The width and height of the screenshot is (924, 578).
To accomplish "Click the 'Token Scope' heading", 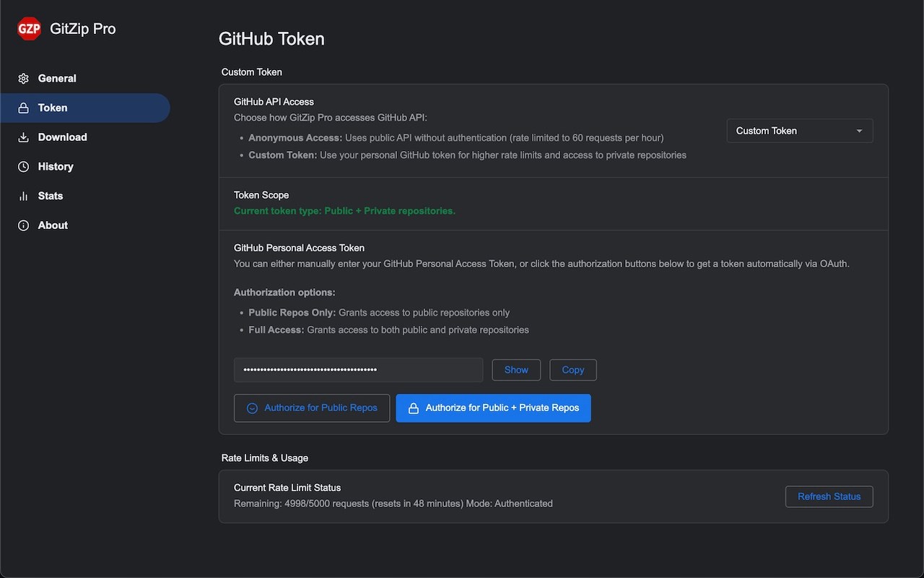I will (x=261, y=195).
